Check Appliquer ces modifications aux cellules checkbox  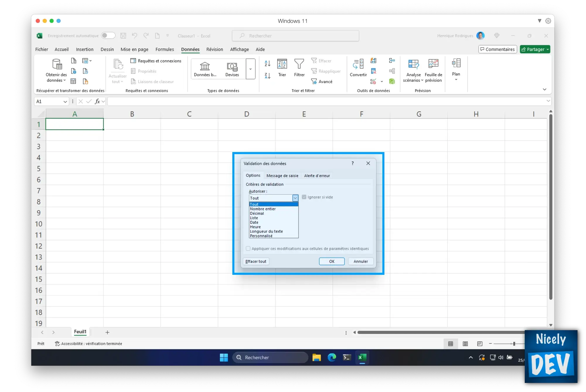coord(248,248)
